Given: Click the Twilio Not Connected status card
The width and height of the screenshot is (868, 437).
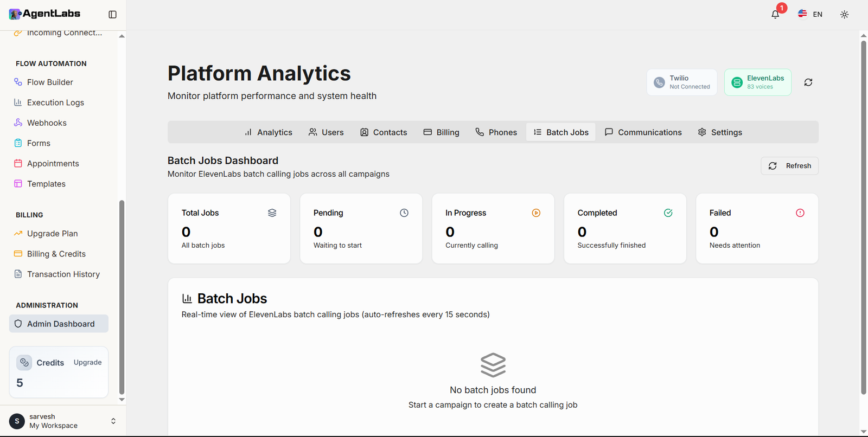Looking at the screenshot, I should 682,82.
